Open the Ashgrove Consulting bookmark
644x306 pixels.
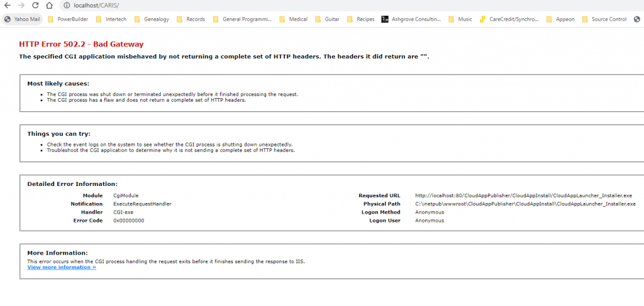[x=411, y=19]
